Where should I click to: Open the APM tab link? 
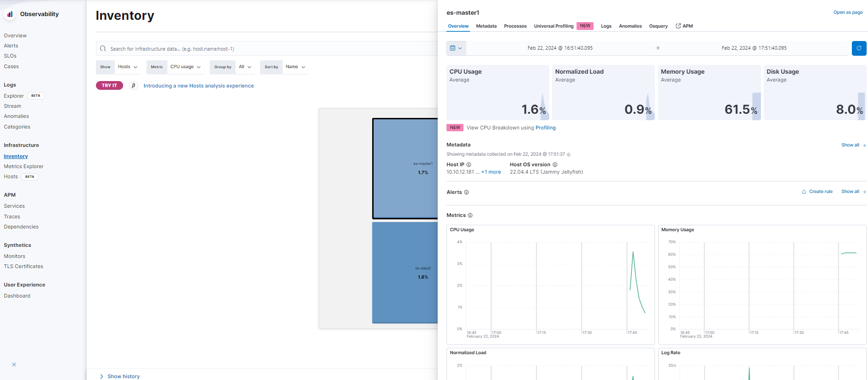684,26
